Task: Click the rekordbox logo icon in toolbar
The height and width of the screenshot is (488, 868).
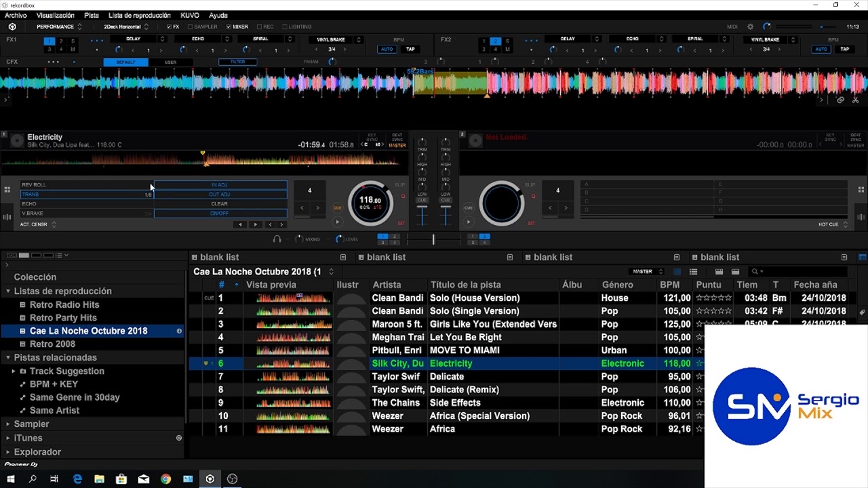Action: (12, 26)
